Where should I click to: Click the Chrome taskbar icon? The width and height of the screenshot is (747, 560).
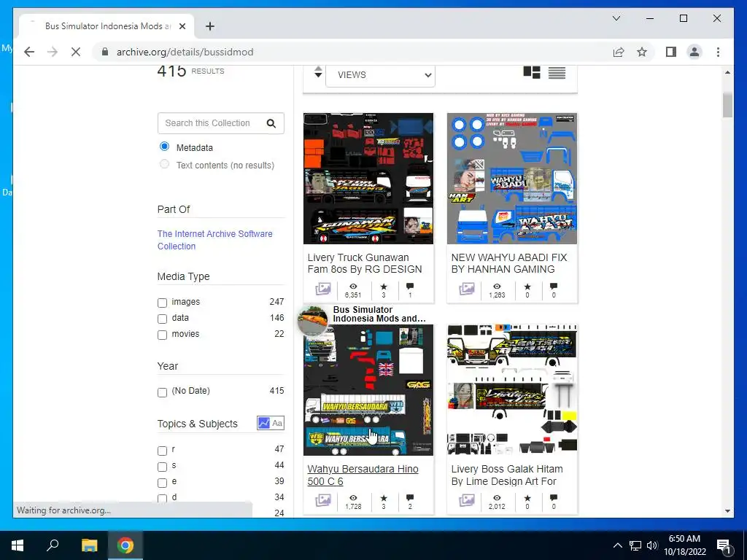point(125,545)
